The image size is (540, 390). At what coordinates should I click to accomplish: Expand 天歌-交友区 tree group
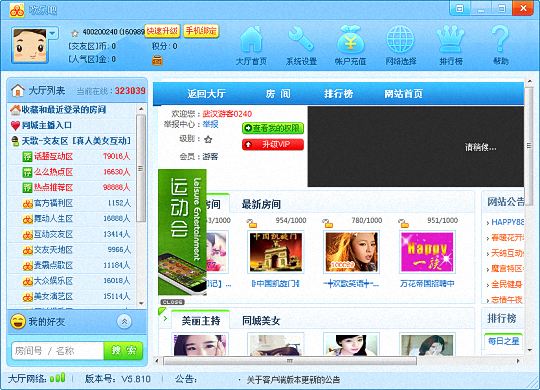[x=72, y=141]
